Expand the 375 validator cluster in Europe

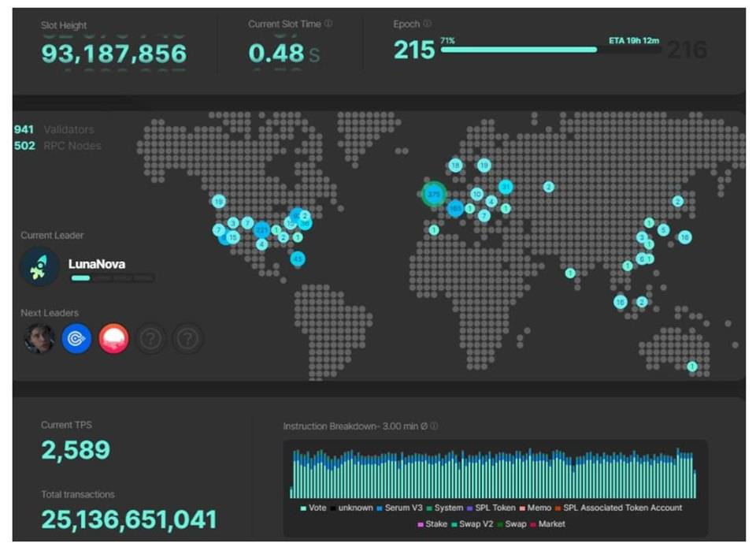click(x=433, y=194)
